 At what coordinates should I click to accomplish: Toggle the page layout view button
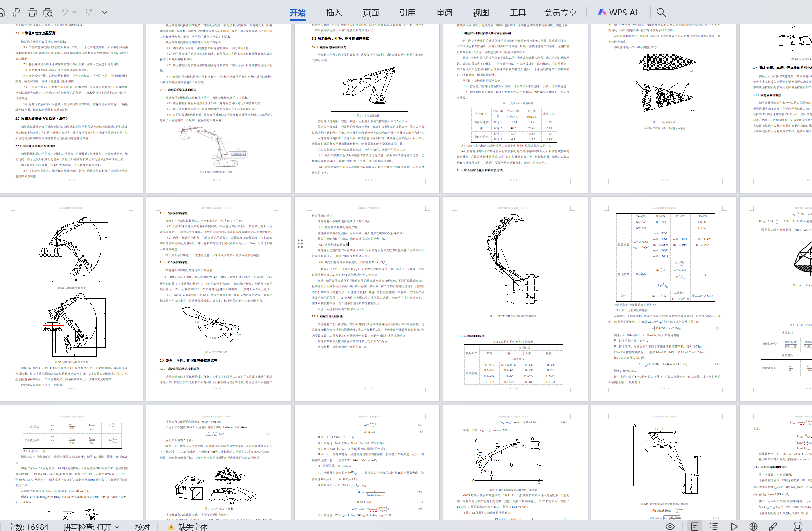coord(694,527)
